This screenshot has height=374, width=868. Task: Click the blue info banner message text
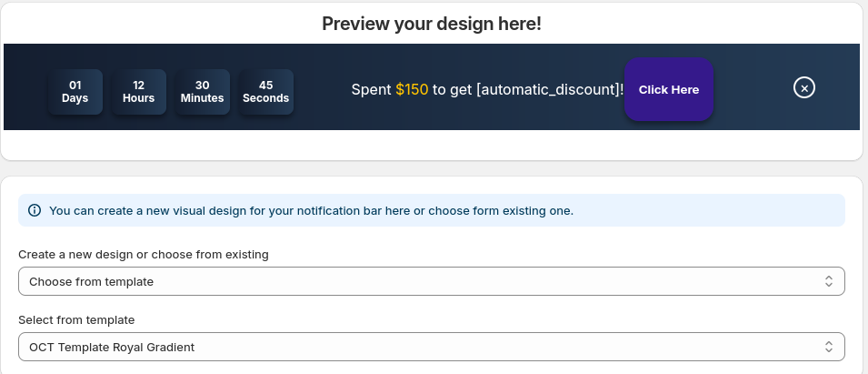coord(311,210)
